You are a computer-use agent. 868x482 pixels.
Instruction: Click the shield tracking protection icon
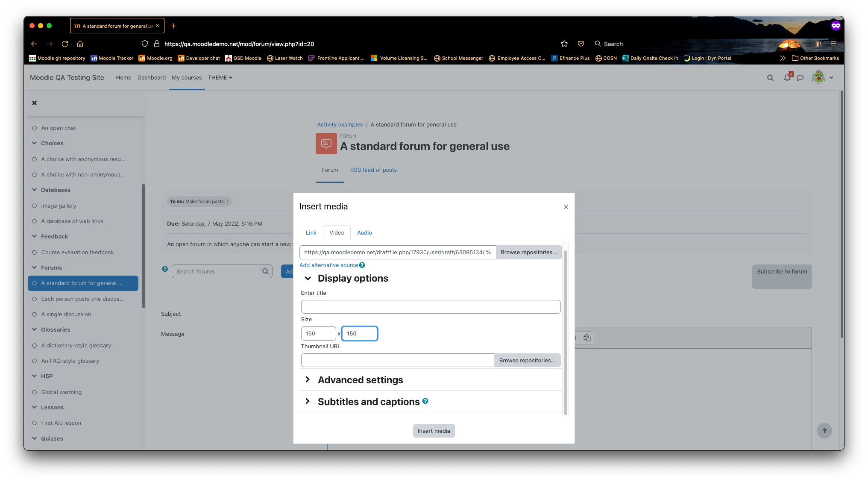tap(145, 44)
